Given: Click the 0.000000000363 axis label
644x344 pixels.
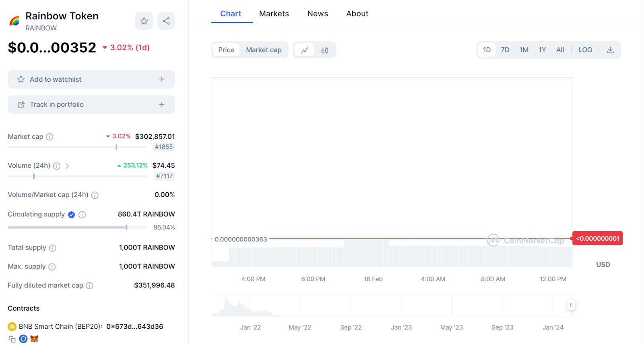Looking at the screenshot, I should click(241, 239).
